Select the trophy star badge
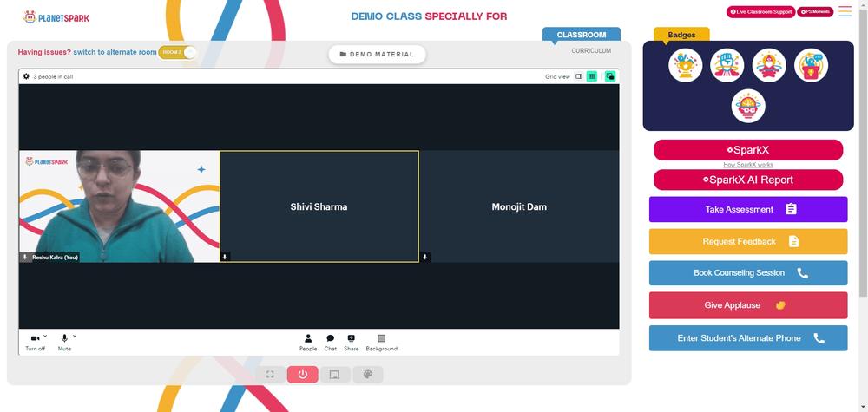This screenshot has width=868, height=412. 686,65
